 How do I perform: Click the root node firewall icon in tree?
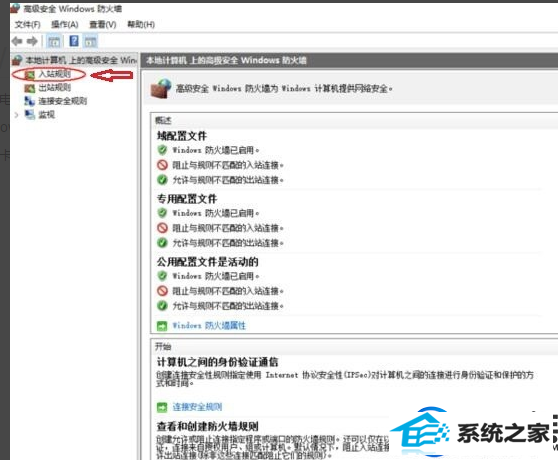pyautogui.click(x=17, y=60)
